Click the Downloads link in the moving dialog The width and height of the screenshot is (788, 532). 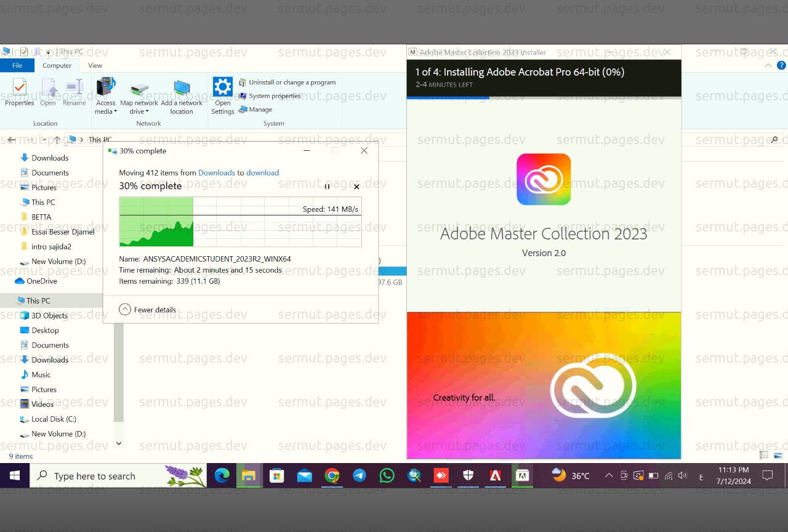[x=217, y=172]
